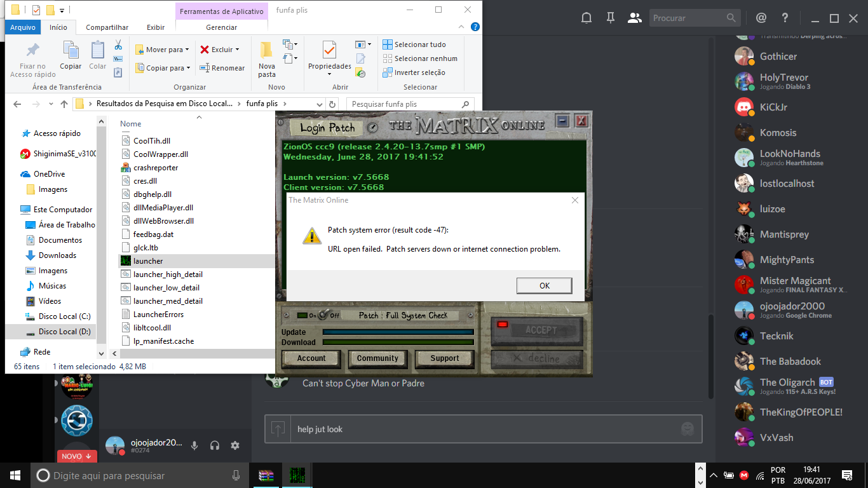Open the Exibir ribbon tab
This screenshot has height=488, width=868.
(156, 27)
